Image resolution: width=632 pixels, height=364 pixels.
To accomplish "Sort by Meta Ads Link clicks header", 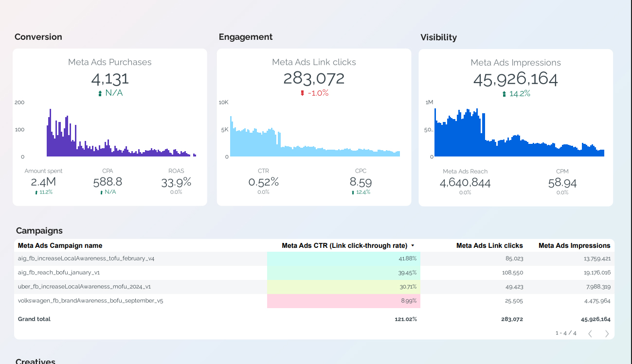I will pyautogui.click(x=489, y=245).
